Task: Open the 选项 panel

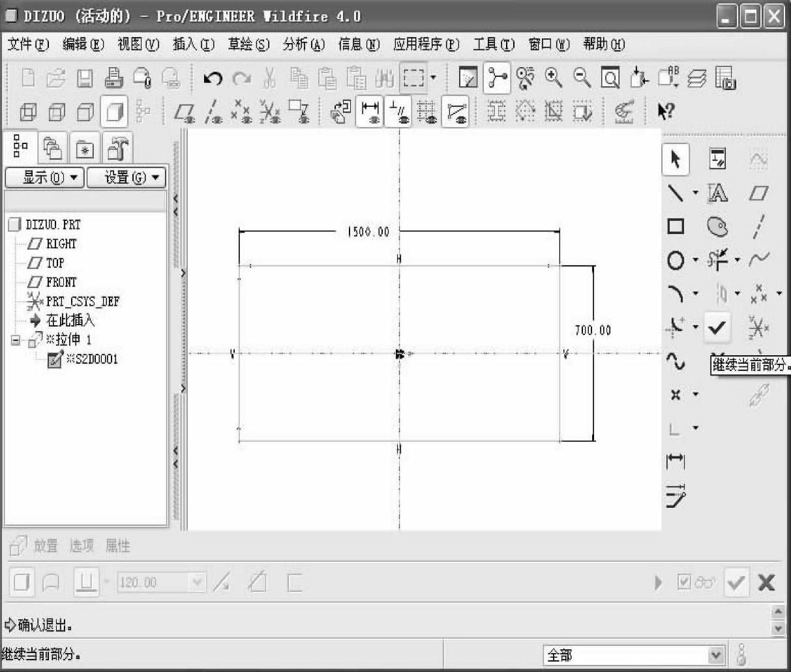Action: tap(82, 546)
